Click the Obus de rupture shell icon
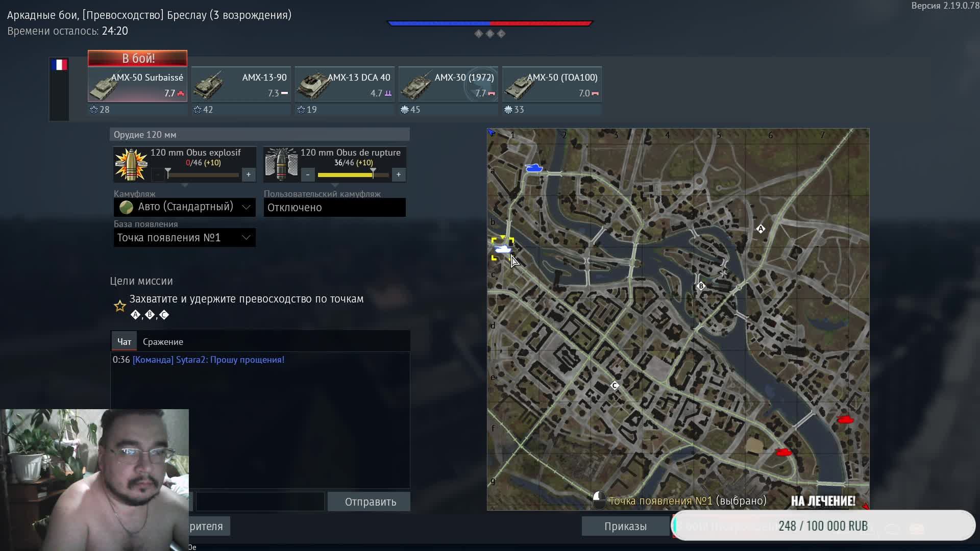Image resolution: width=980 pixels, height=551 pixels. coord(281,164)
